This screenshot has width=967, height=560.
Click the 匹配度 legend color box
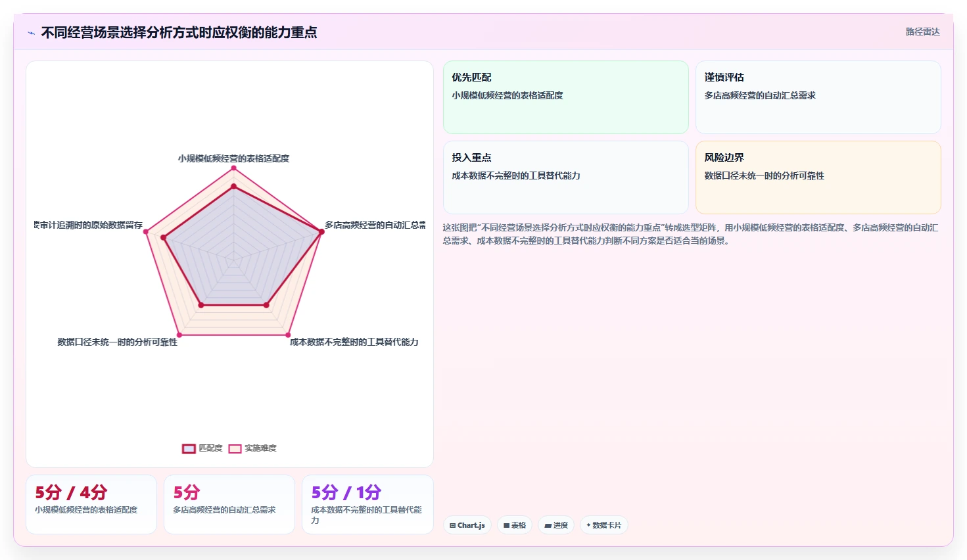point(189,449)
